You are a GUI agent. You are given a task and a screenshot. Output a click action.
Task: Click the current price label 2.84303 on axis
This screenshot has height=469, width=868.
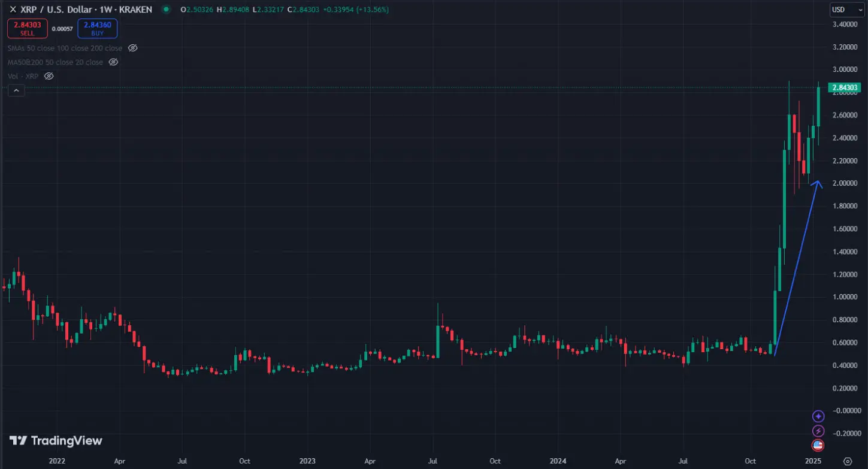845,88
